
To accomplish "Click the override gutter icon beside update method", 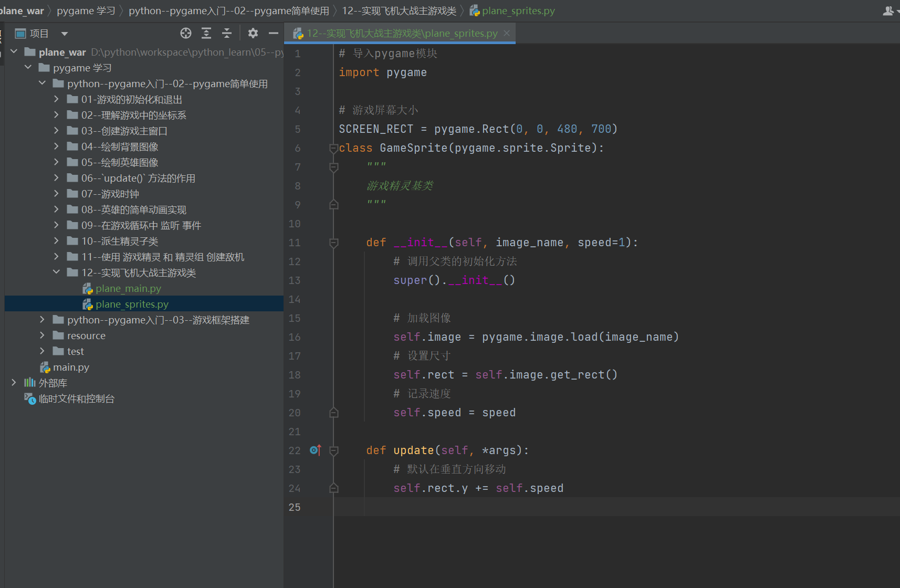I will (315, 450).
